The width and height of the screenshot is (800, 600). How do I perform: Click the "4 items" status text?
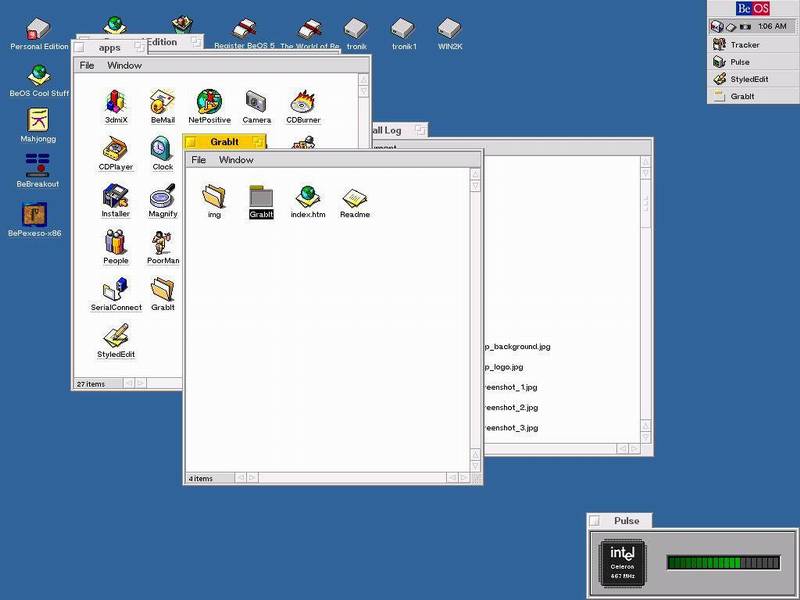point(201,479)
